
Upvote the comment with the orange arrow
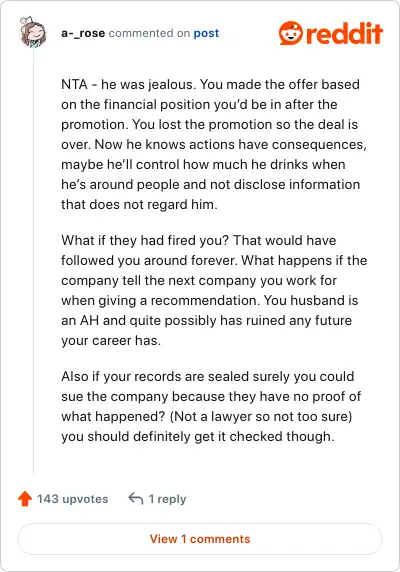click(25, 499)
